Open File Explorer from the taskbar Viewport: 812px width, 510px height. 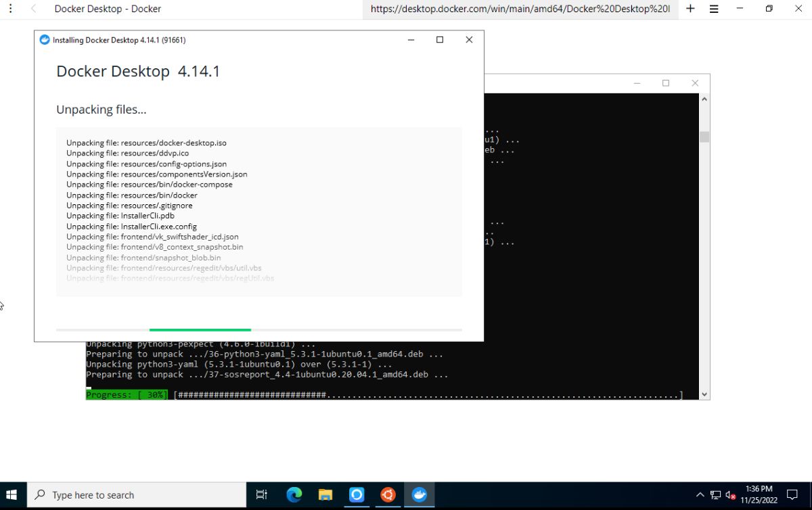325,494
